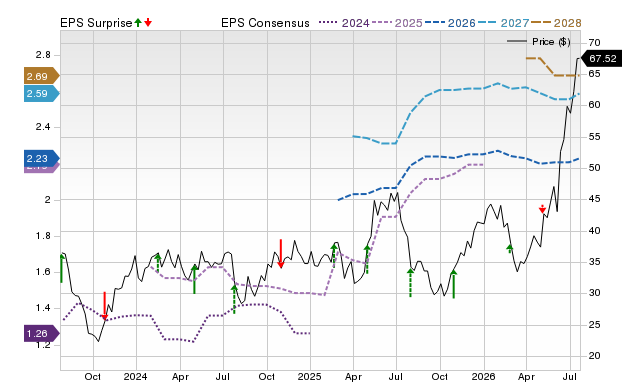Image resolution: width=640 pixels, height=382 pixels.
Task: Click the purple 1.26 value tag
Action: 42,333
